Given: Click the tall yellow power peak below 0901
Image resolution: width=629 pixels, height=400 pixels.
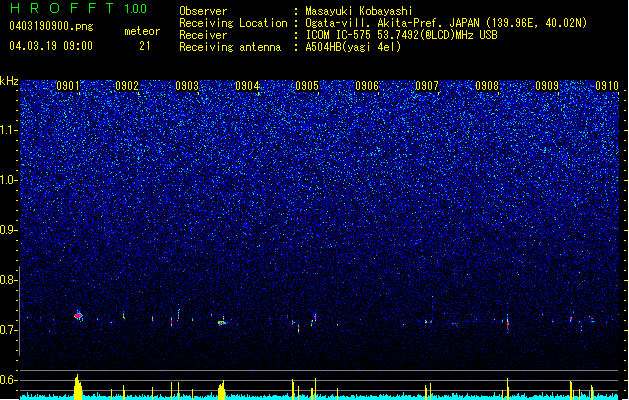Looking at the screenshot, I should click(x=78, y=387).
